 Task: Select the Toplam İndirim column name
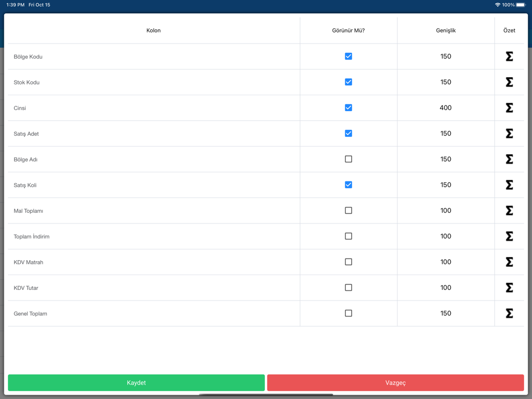pyautogui.click(x=31, y=237)
